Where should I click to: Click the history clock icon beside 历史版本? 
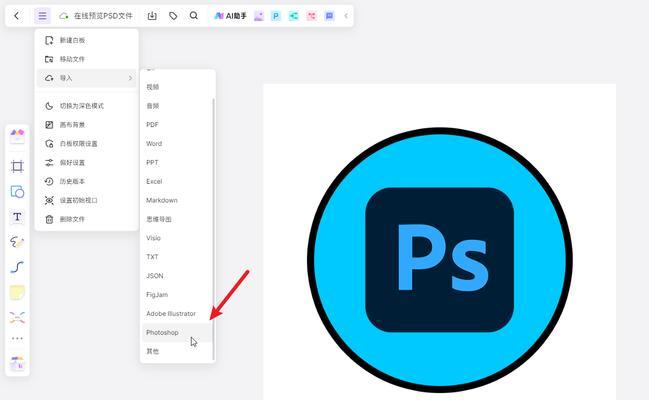click(x=49, y=181)
